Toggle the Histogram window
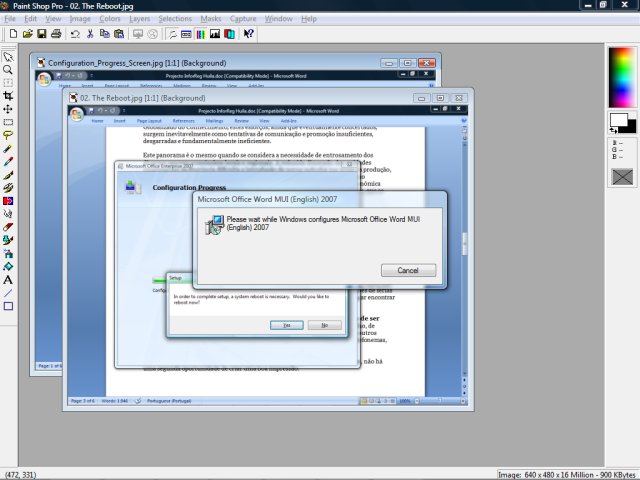 point(215,34)
